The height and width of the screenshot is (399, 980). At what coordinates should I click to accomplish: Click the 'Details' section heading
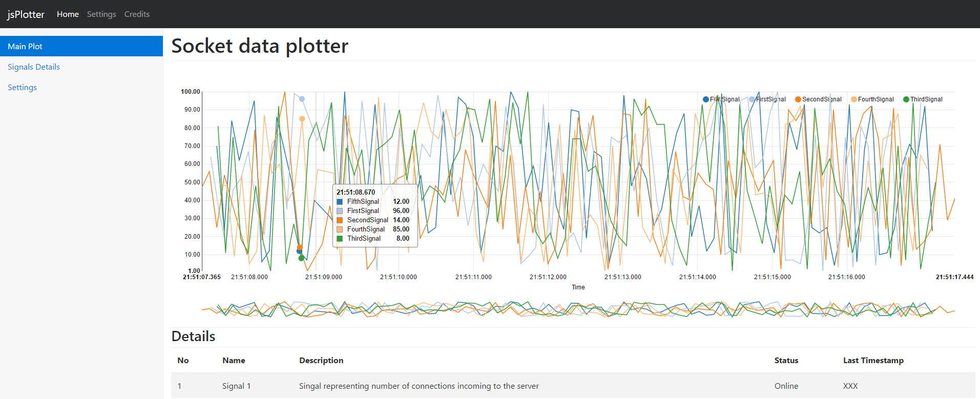point(193,336)
